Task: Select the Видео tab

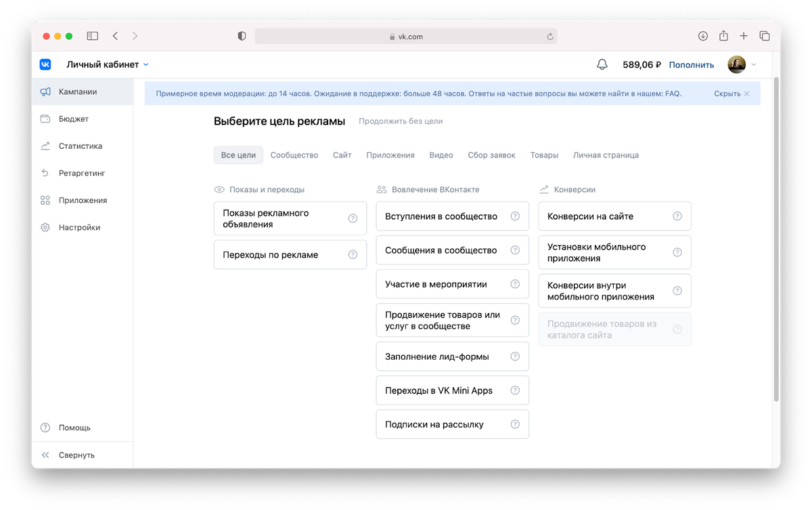Action: pyautogui.click(x=441, y=155)
